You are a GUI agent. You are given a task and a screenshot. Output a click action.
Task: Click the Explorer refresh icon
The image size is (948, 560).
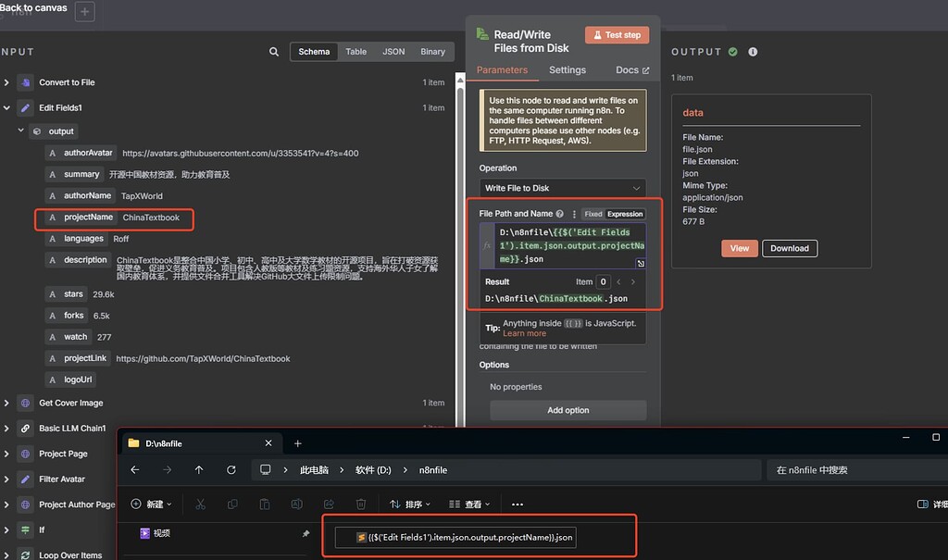click(231, 470)
